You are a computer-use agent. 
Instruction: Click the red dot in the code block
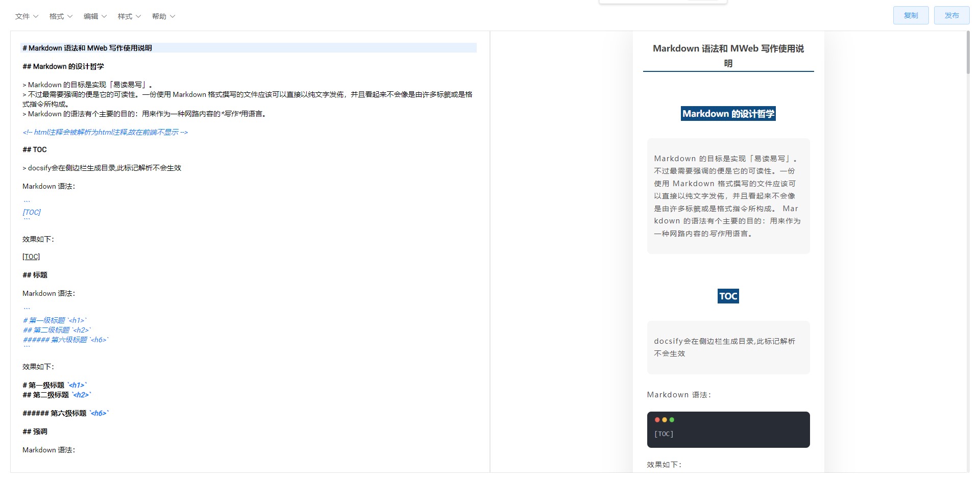coord(657,420)
